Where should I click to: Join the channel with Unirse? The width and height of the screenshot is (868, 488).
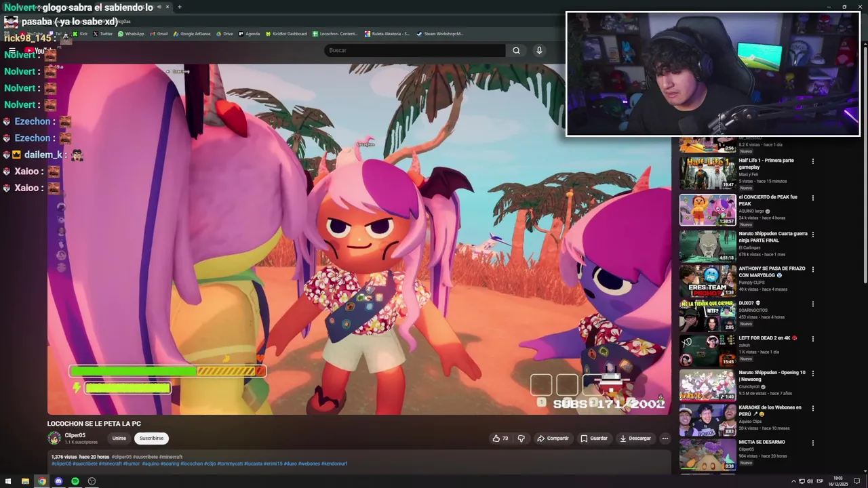pyautogui.click(x=119, y=439)
